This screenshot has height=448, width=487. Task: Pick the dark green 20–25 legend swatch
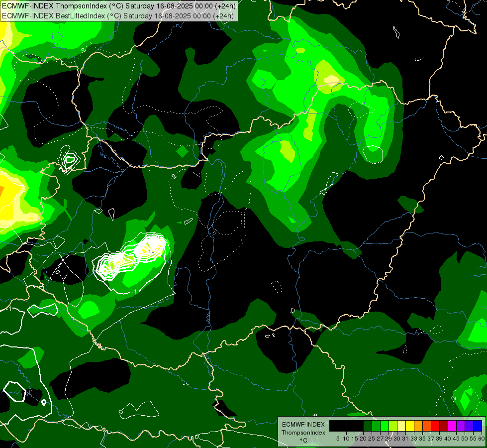pyautogui.click(x=368, y=426)
